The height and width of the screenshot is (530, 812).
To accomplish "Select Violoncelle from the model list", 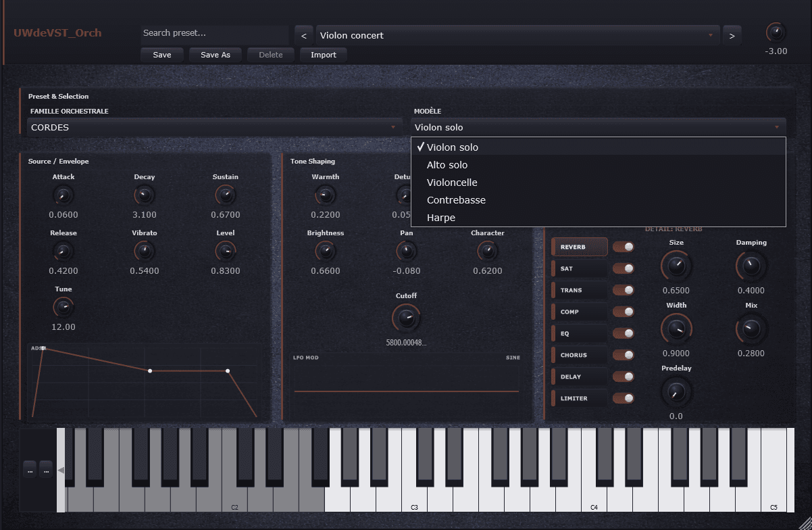I will click(452, 183).
